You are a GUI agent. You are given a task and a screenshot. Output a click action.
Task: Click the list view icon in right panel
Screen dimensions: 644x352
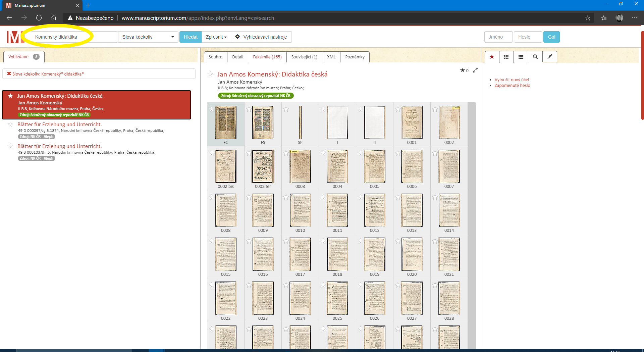click(521, 57)
